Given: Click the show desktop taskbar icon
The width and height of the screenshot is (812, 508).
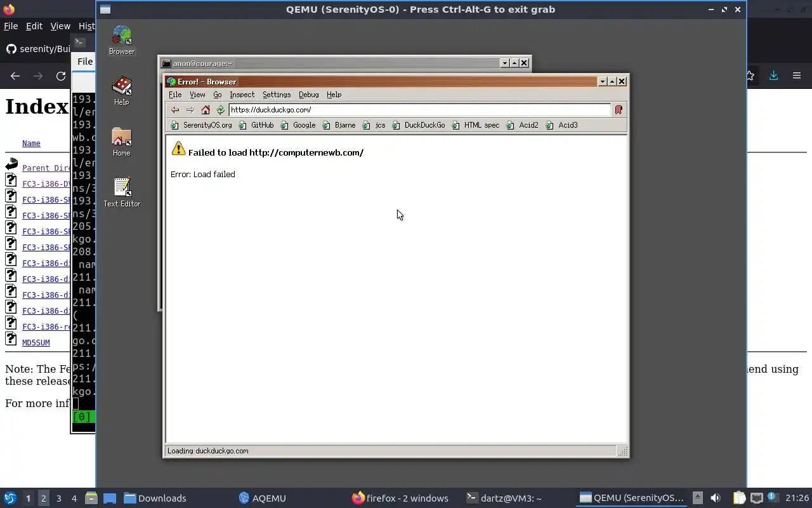Looking at the screenshot, I should click(110, 498).
